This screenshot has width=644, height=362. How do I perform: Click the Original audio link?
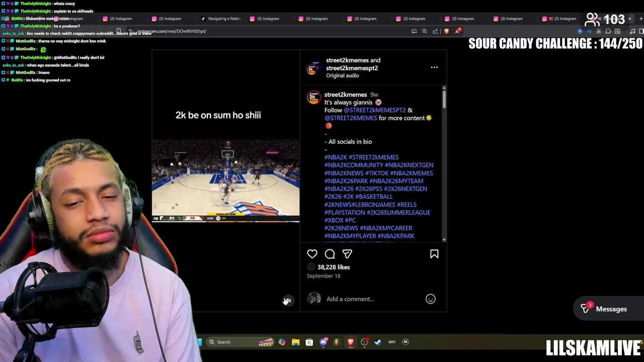(343, 75)
